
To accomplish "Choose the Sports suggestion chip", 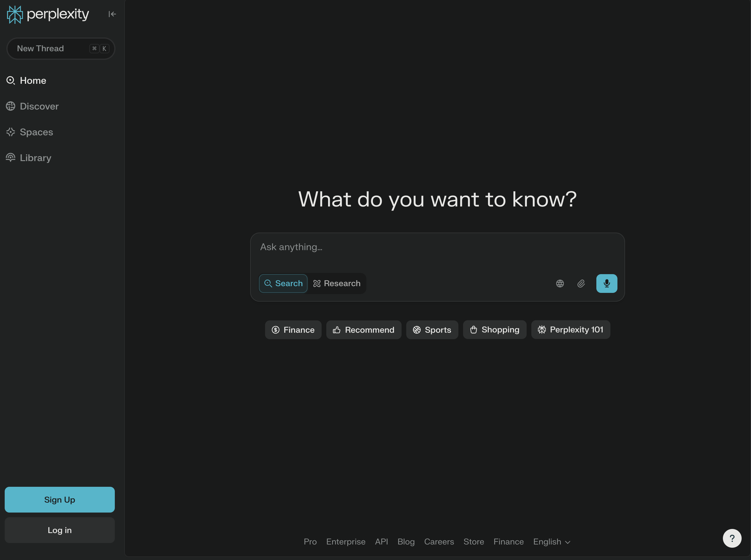I will [x=432, y=330].
